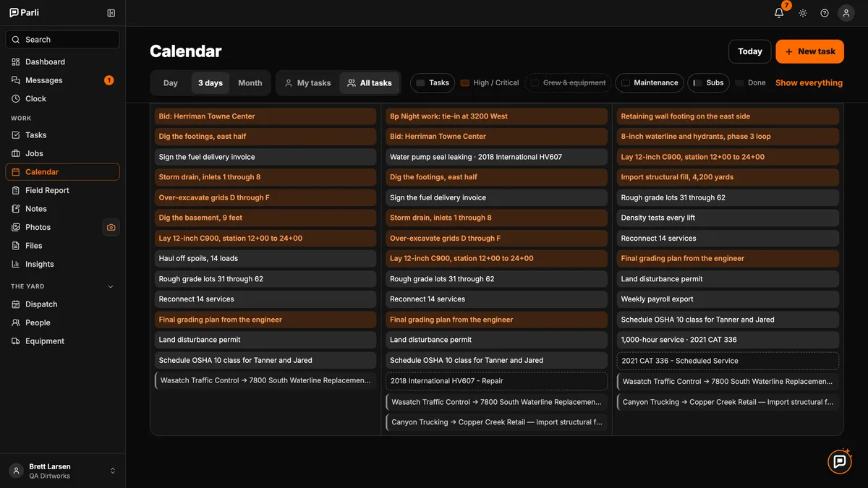Open Dispatch in the sidebar
Screen dimensions: 868x488
62,304
